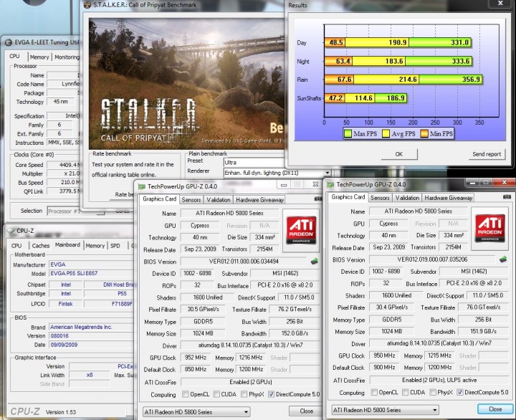Select Monitoring tab in EVGA E-LEET

pos(67,57)
